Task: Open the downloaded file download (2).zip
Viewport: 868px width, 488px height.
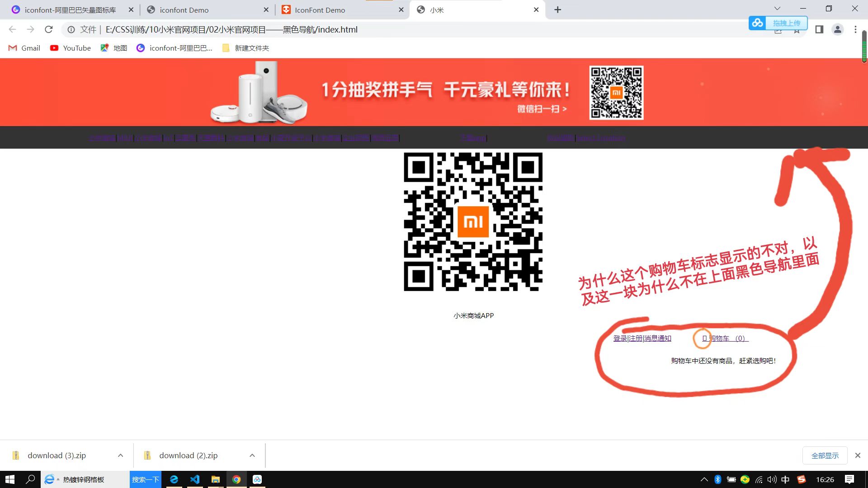Action: [188, 455]
